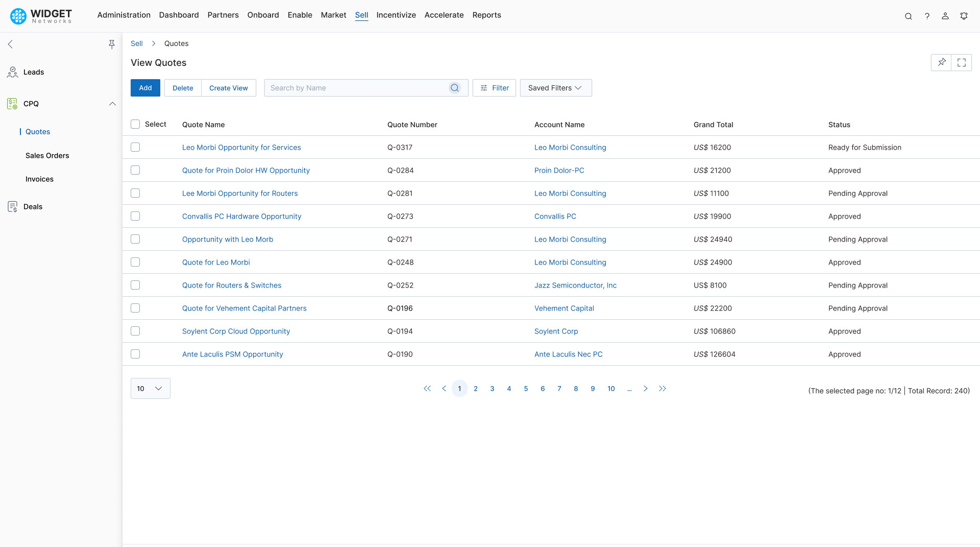This screenshot has height=547, width=980.
Task: Go to first page of quotes
Action: click(427, 389)
